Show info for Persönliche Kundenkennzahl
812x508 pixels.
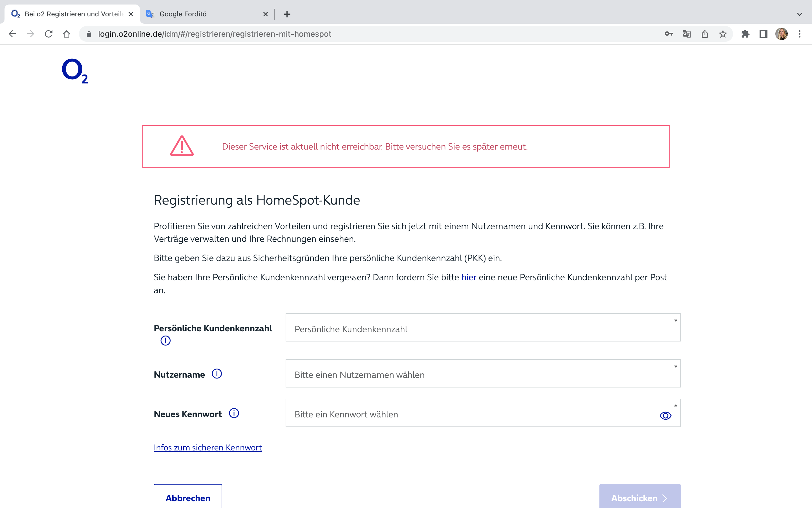coord(166,341)
